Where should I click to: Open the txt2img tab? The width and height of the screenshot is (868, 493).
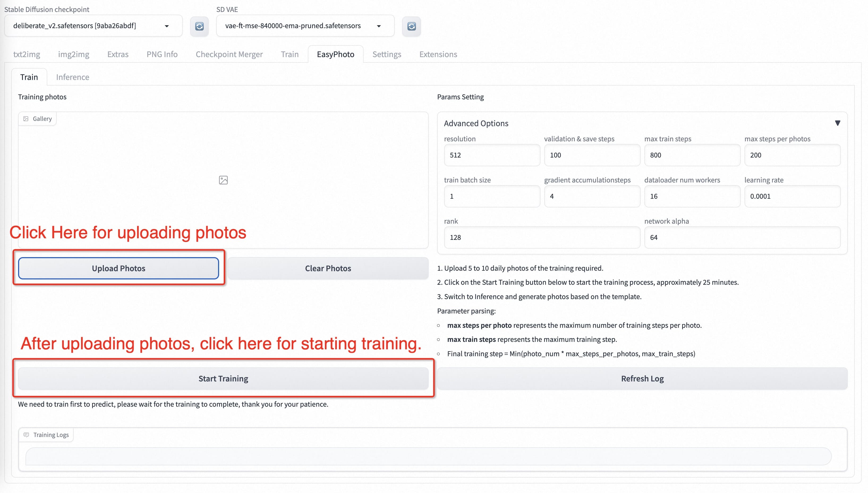point(26,54)
